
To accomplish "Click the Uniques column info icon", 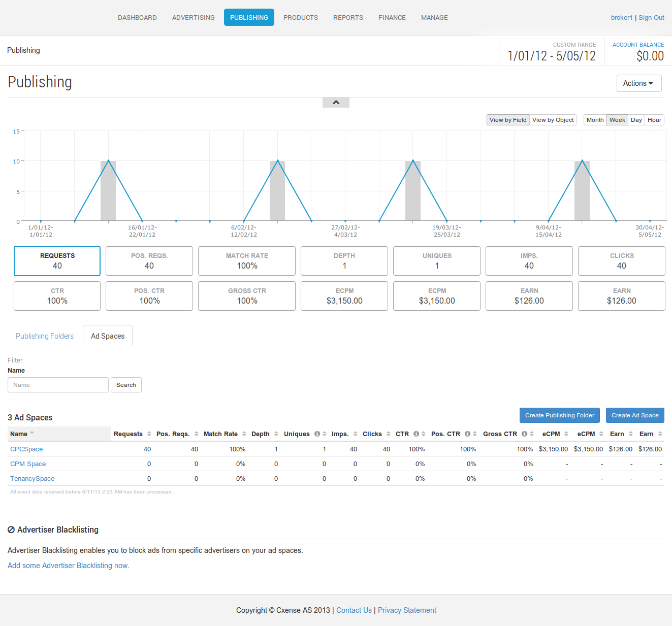I will tap(317, 434).
